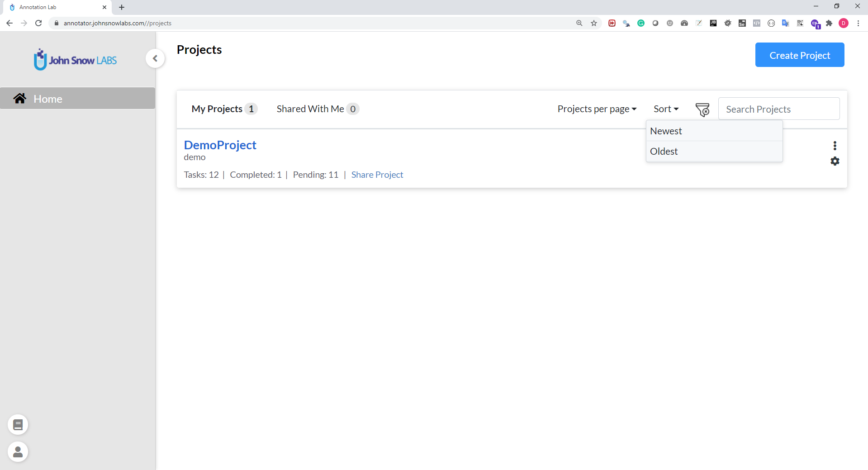Screen dimensions: 868x470
Task: Click Create Project button
Action: coord(800,55)
